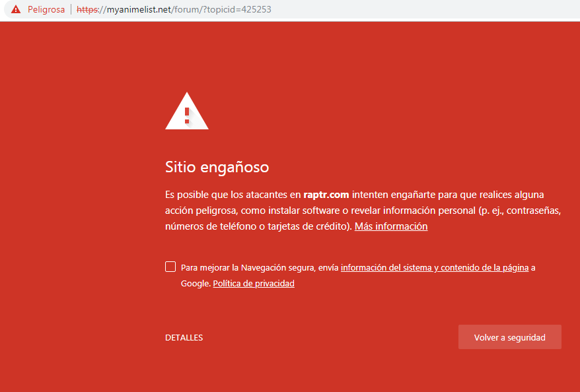Expand DETALLES to view more warning information
580x392 pixels.
[183, 337]
